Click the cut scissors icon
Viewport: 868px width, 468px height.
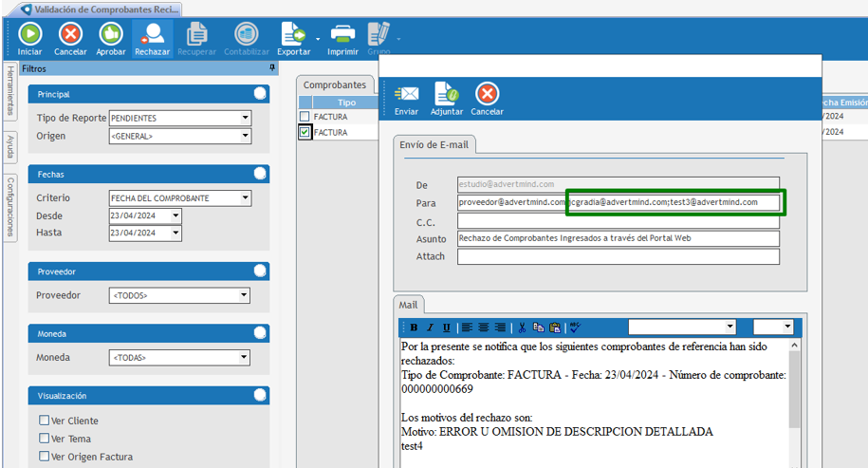(x=522, y=328)
